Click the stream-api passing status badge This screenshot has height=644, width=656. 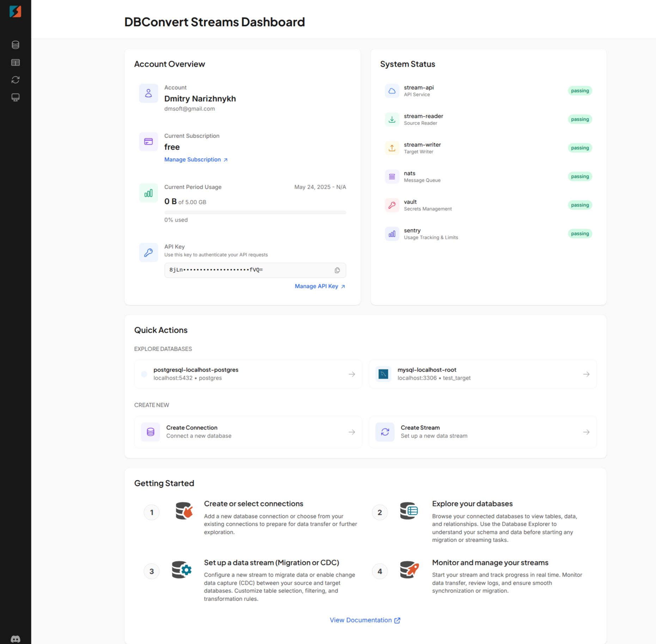pos(579,91)
